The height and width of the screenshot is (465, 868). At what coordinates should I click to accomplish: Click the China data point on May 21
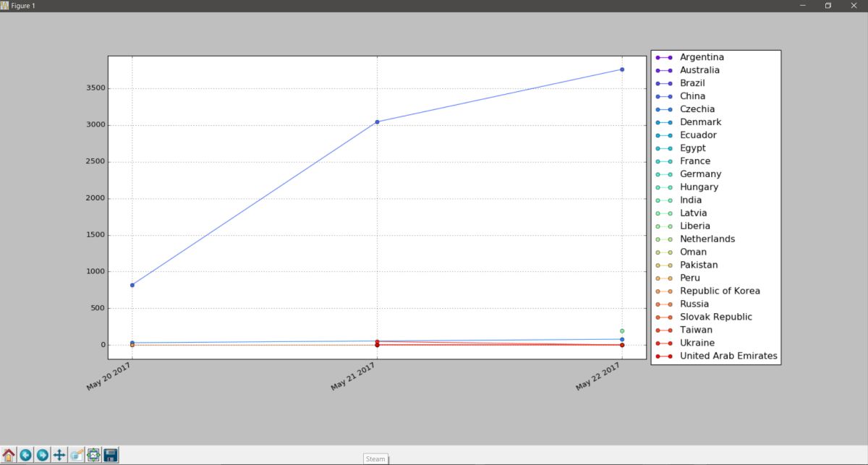point(377,122)
